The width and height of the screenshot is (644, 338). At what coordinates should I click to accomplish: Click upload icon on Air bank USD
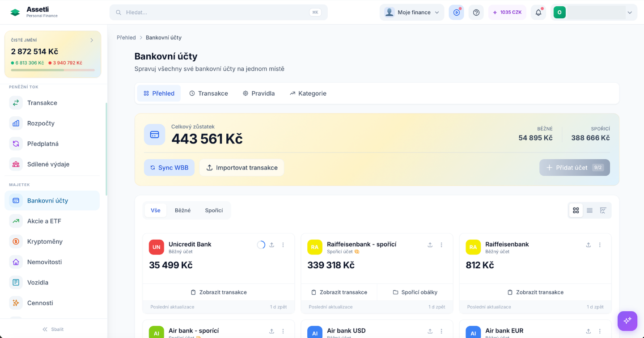[430, 331]
